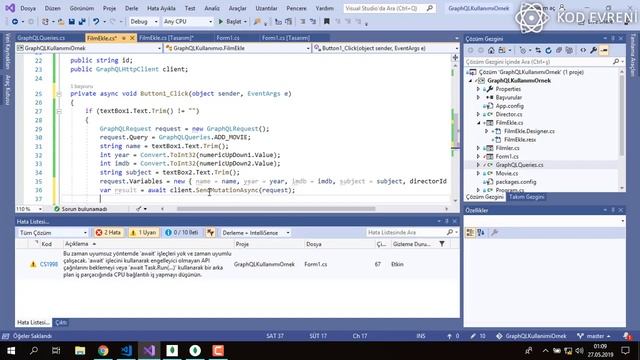Image resolution: width=640 pixels, height=360 pixels.
Task: Click the Refresh icon in Çözüm Gezgini
Action: pos(548,50)
